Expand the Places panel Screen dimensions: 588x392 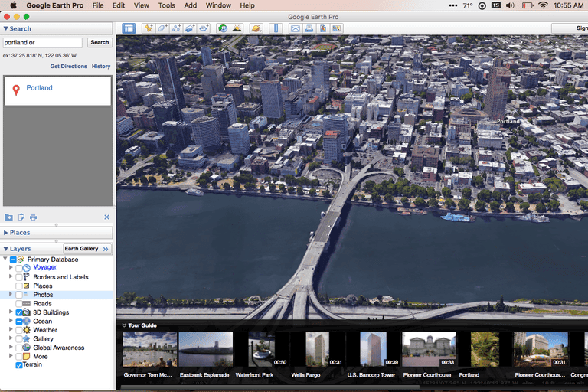coord(5,233)
